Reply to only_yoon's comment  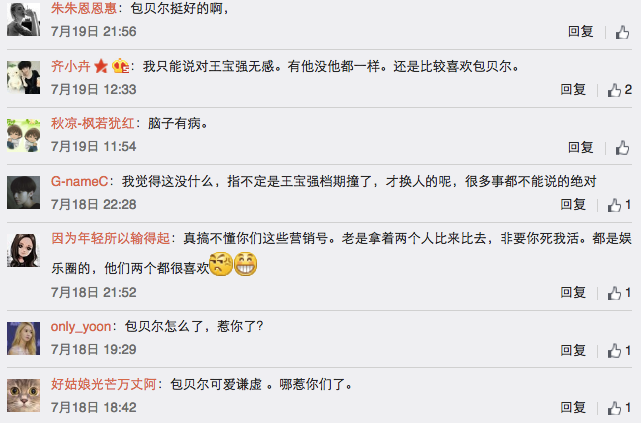[x=573, y=350]
